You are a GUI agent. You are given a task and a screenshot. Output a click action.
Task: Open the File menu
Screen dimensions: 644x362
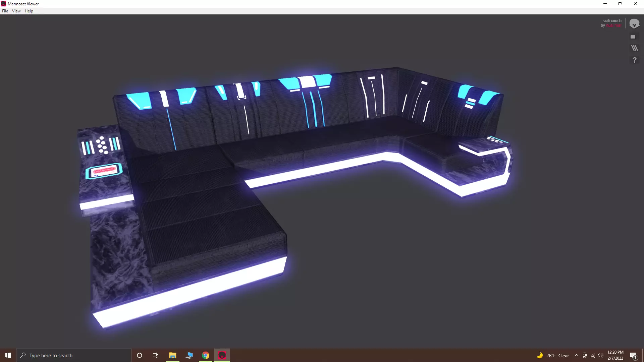5,11
